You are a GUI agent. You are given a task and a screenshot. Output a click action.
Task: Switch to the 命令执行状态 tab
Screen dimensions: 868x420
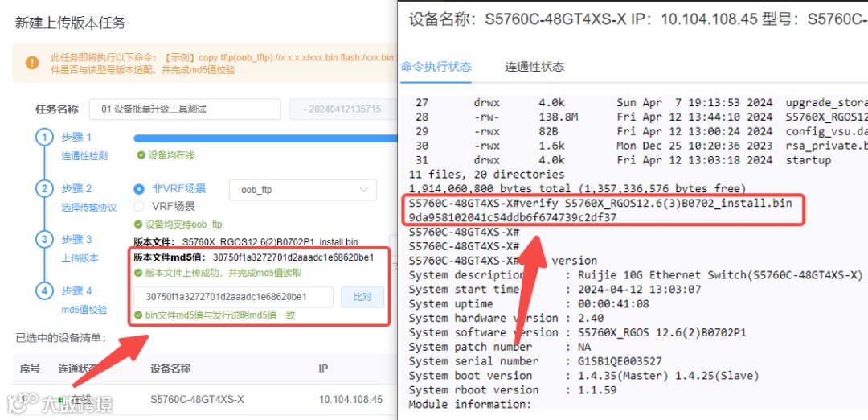[436, 67]
